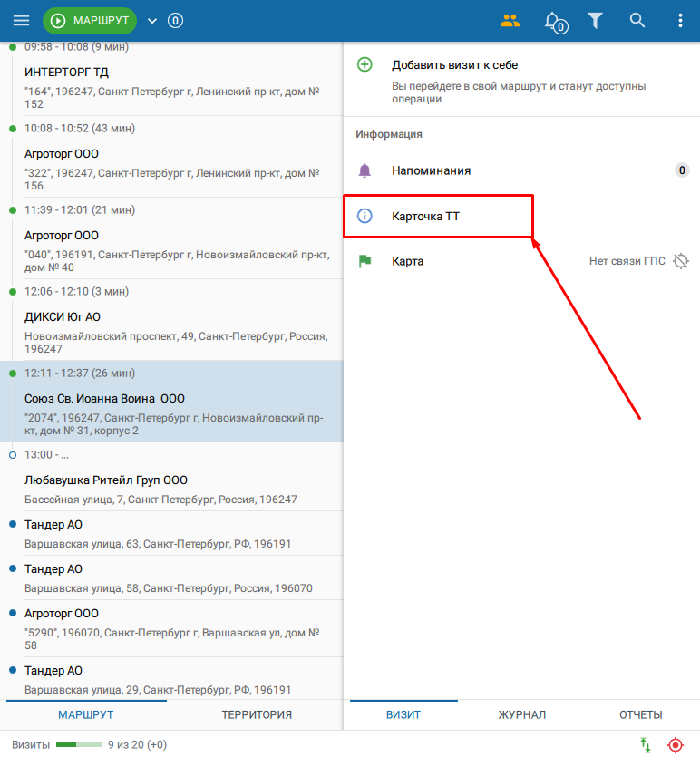Switch to the ОТЧЕТЫ tab

coord(641,714)
